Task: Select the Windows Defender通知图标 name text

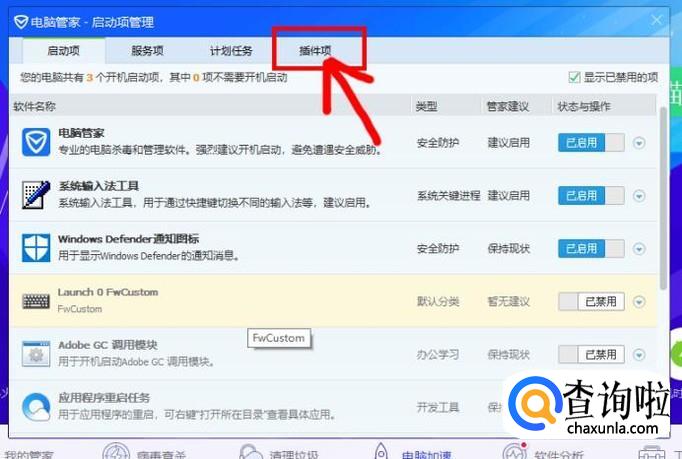Action: coord(128,239)
